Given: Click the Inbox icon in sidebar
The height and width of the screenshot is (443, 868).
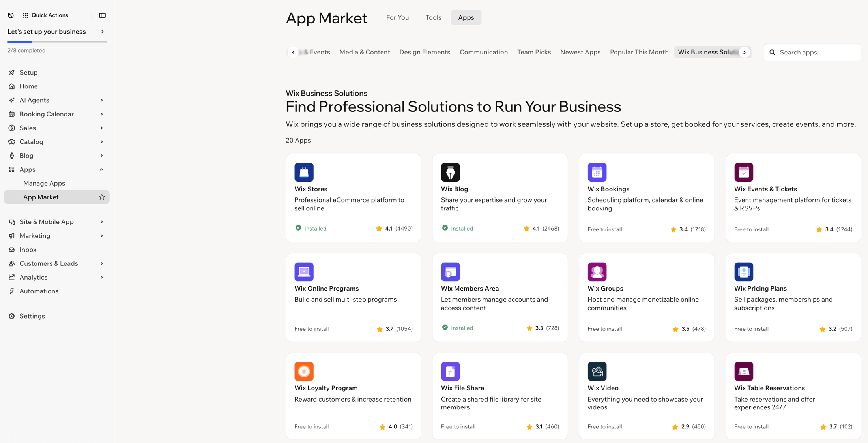Looking at the screenshot, I should coord(12,250).
